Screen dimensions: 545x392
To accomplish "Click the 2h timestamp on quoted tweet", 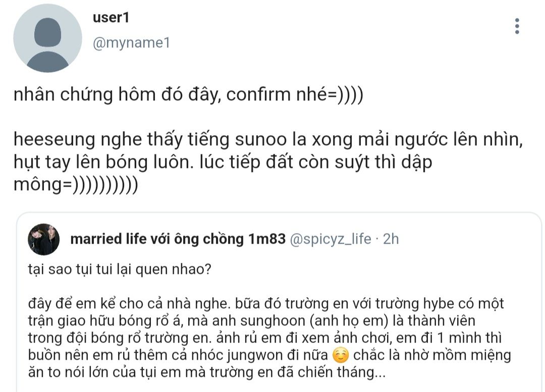I will (391, 239).
